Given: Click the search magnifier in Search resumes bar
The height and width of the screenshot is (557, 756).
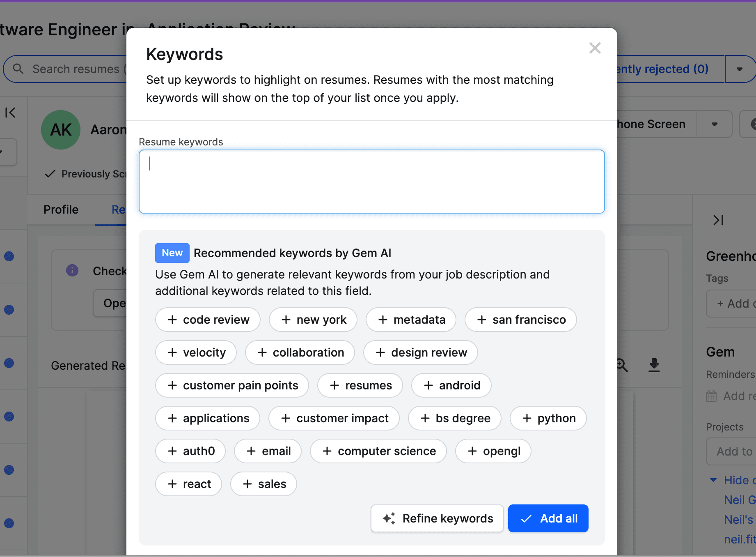Looking at the screenshot, I should [18, 69].
